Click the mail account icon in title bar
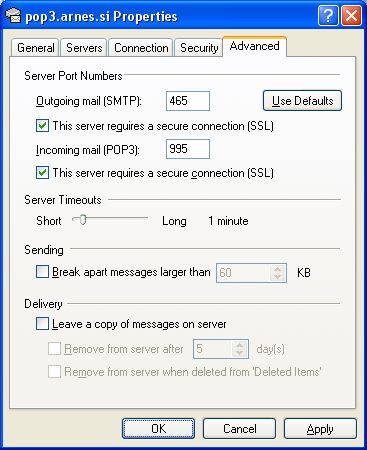 point(13,15)
